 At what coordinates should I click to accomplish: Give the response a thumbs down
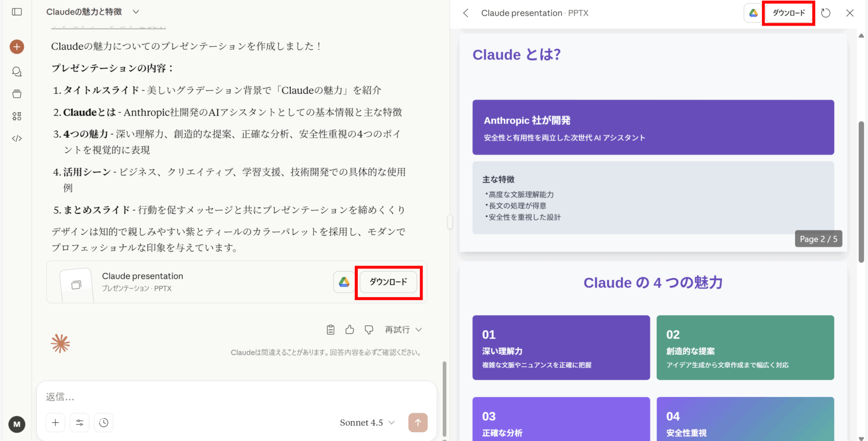pyautogui.click(x=369, y=329)
